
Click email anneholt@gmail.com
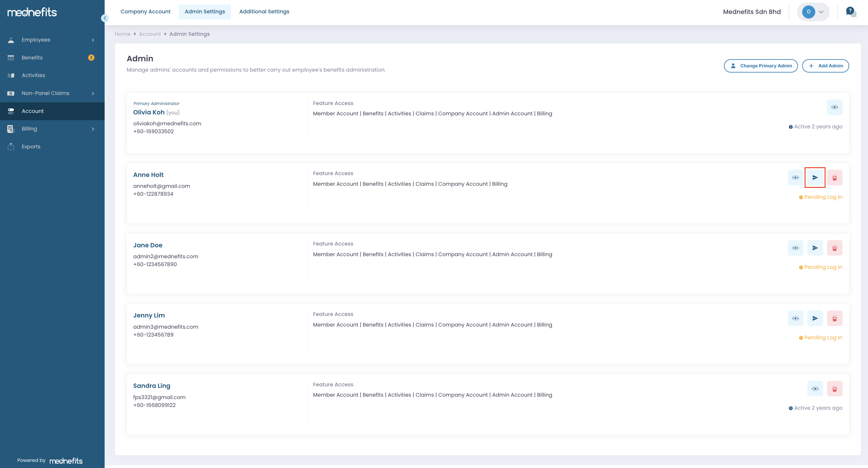point(161,186)
